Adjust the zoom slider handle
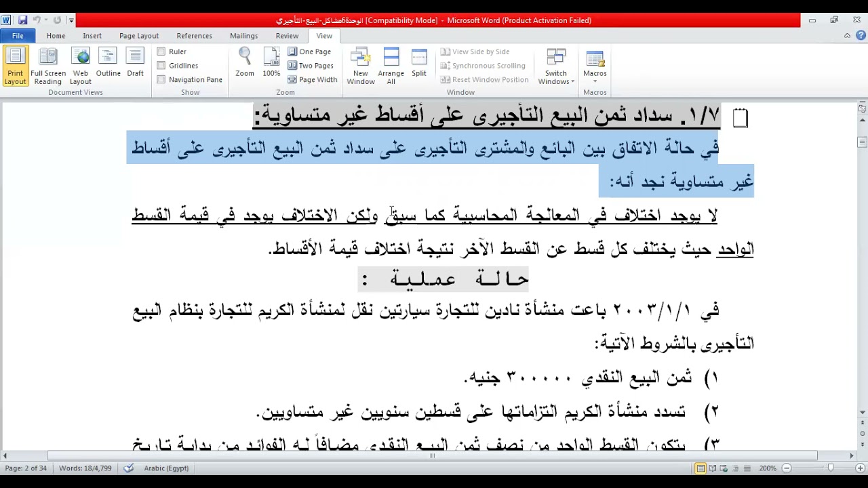This screenshot has width=868, height=488. [831, 468]
